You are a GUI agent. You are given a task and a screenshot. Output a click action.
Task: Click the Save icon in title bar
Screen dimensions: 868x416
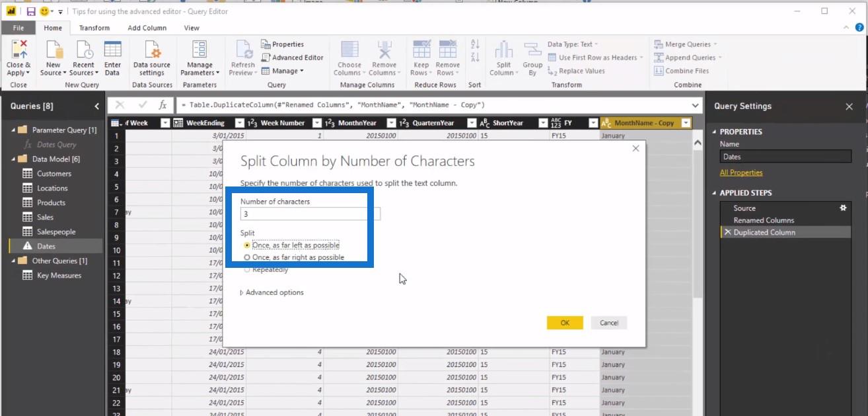pyautogui.click(x=31, y=11)
